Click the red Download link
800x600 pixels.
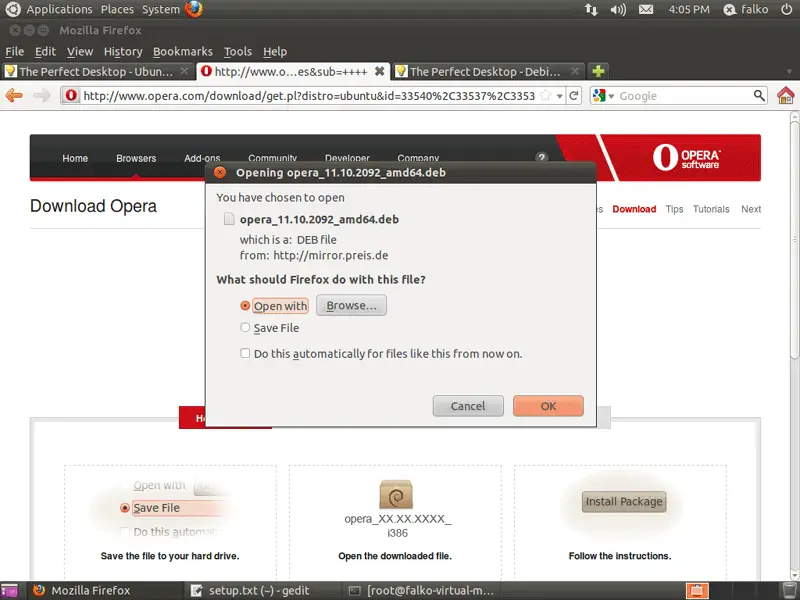tap(634, 209)
